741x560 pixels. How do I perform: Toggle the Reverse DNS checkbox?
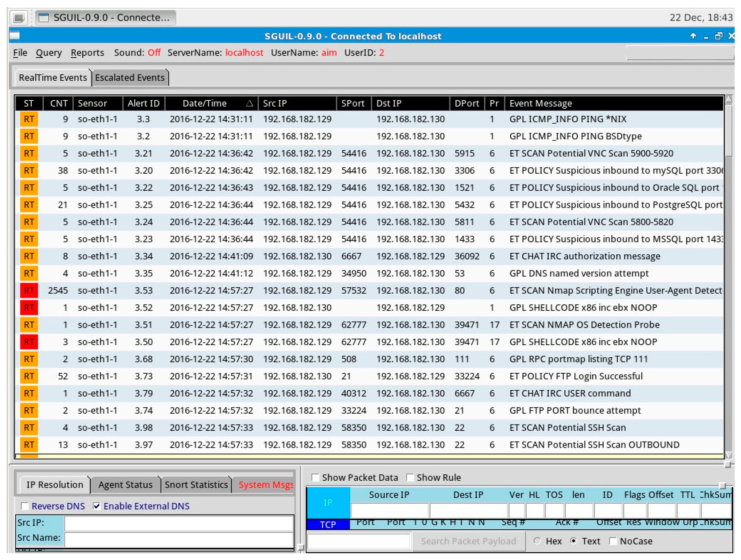click(x=25, y=506)
